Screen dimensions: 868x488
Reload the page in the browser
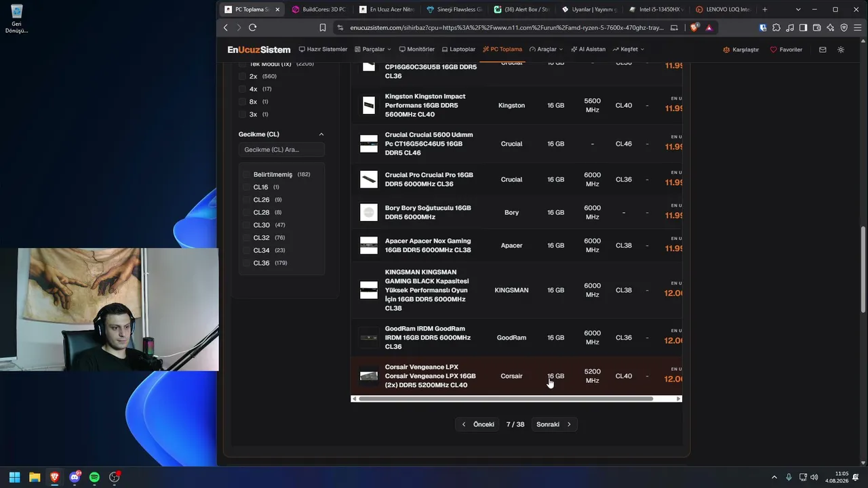[252, 28]
